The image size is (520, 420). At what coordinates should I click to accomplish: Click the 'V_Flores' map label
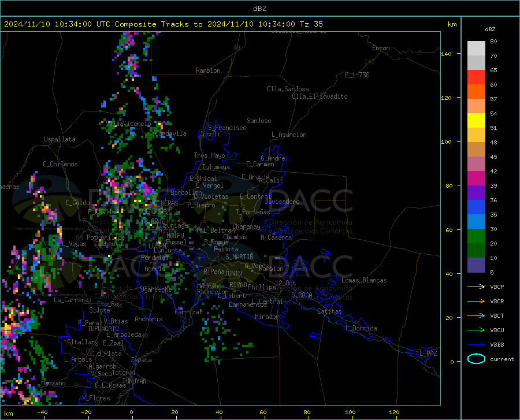pyautogui.click(x=96, y=398)
